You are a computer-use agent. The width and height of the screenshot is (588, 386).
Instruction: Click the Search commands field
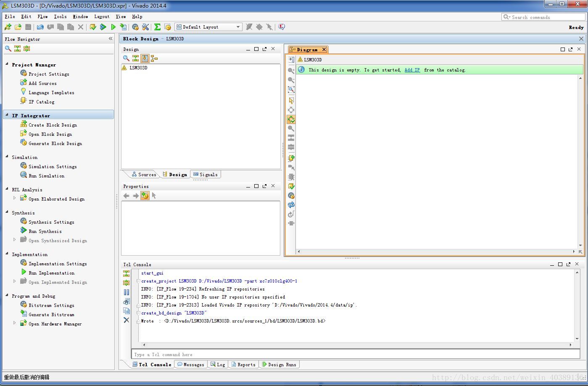tap(543, 17)
